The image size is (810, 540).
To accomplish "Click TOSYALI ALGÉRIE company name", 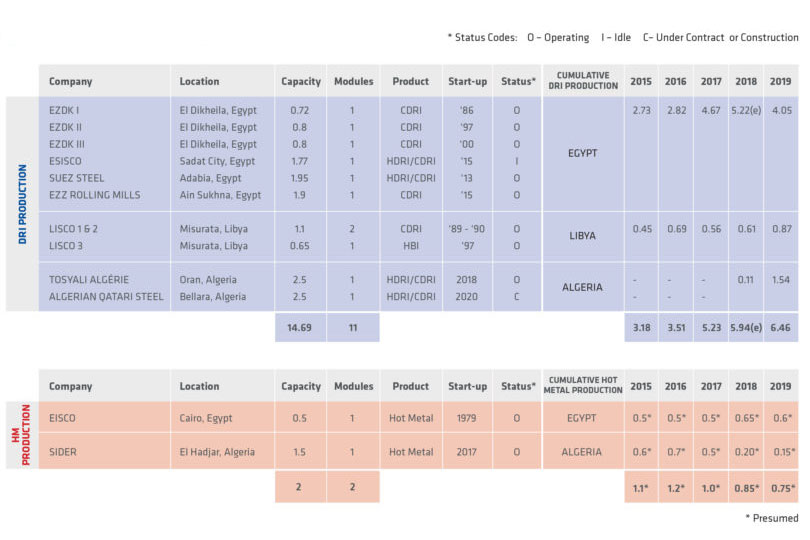I will pyautogui.click(x=89, y=280).
